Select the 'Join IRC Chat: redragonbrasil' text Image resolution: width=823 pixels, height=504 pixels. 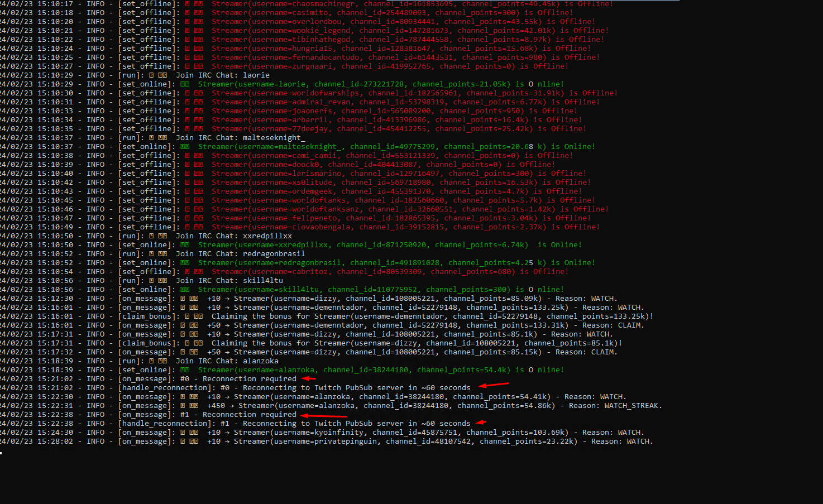[241, 254]
